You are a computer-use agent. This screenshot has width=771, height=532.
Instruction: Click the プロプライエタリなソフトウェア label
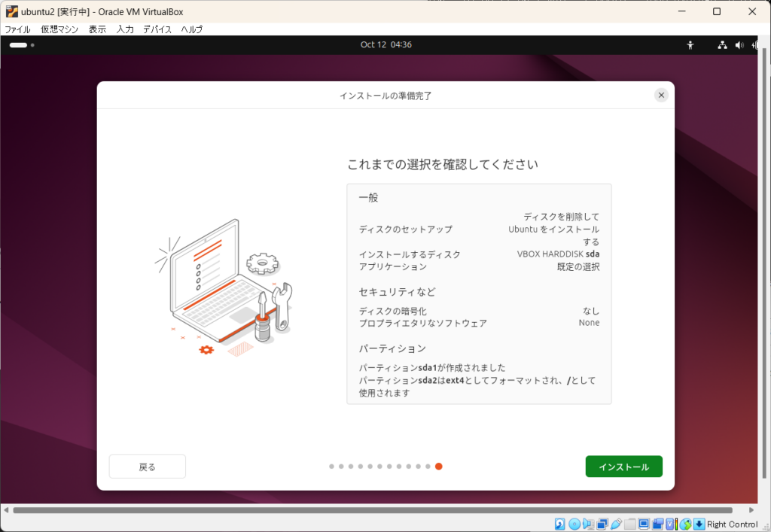423,324
